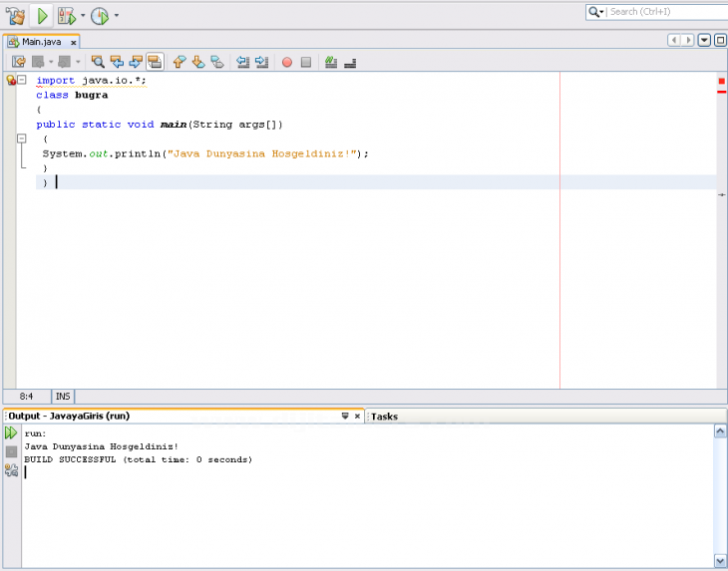Click the Find Next Occurrence icon
This screenshot has width=728, height=571.
click(x=136, y=62)
